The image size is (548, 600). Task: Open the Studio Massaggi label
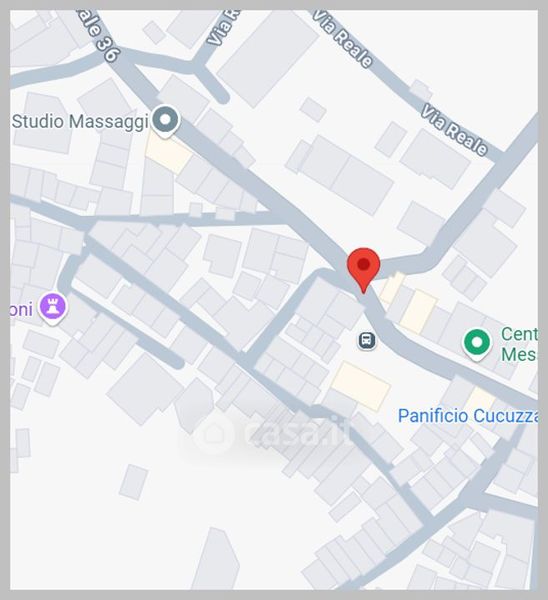click(80, 121)
